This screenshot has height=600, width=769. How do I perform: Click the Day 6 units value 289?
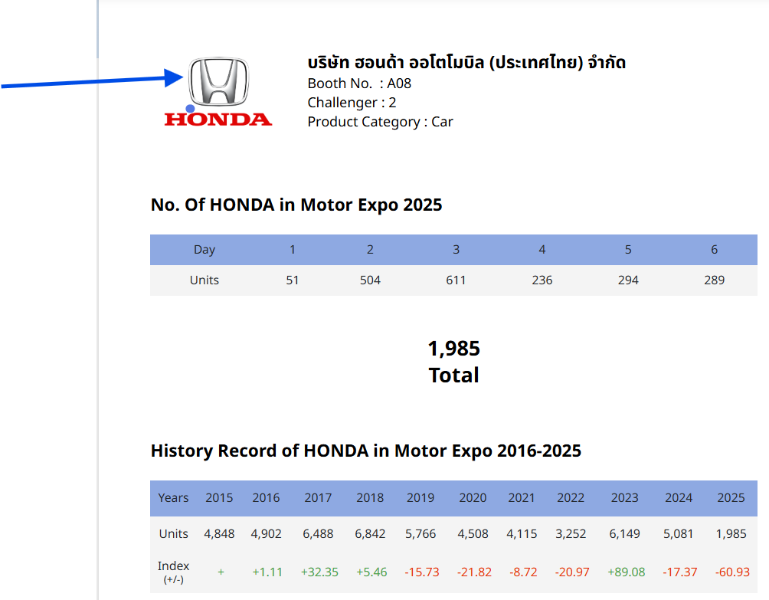point(714,280)
